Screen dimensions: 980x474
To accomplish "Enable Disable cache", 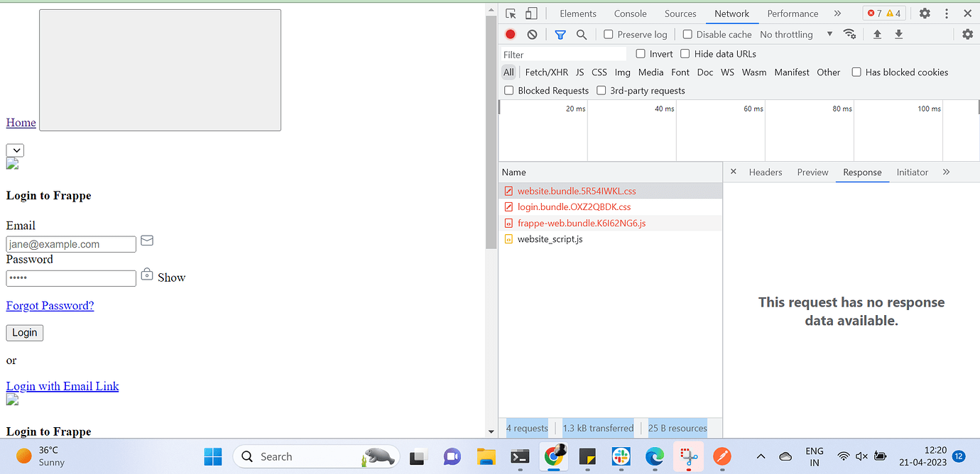I will click(687, 33).
